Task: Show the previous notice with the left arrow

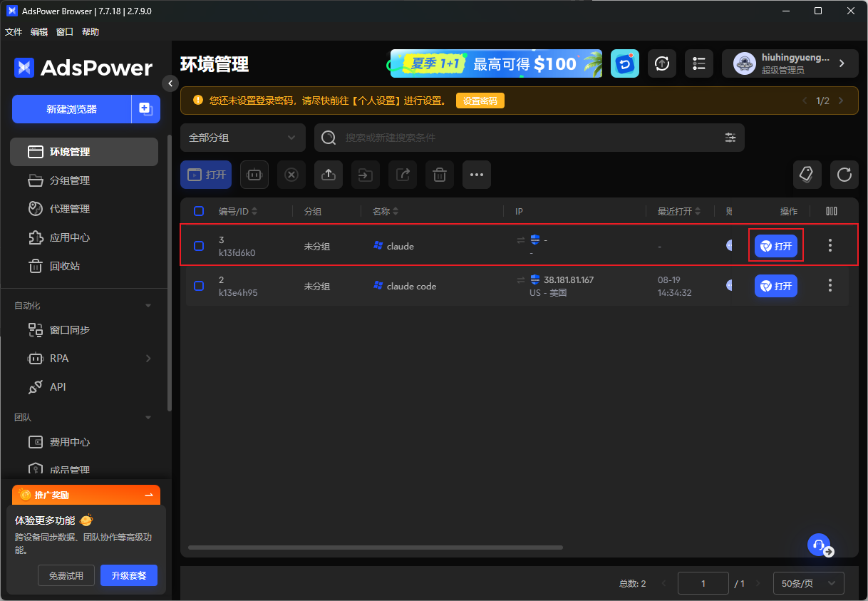Action: [805, 101]
